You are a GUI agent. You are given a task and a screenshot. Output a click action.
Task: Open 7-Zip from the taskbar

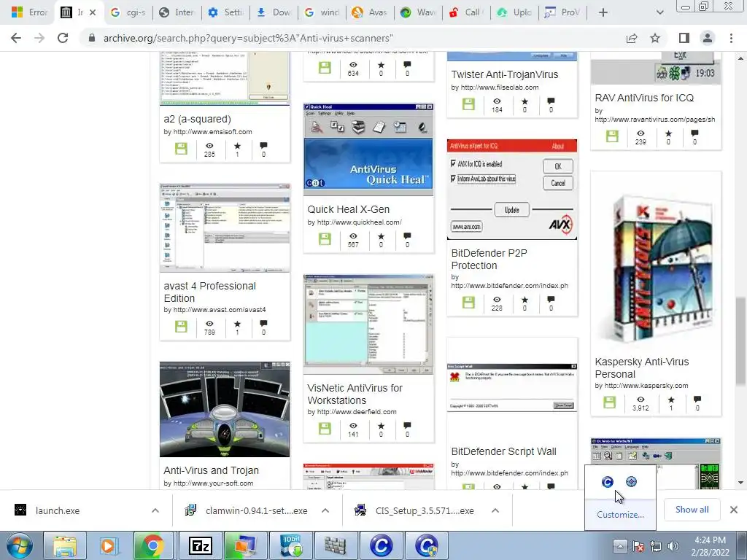pyautogui.click(x=200, y=545)
